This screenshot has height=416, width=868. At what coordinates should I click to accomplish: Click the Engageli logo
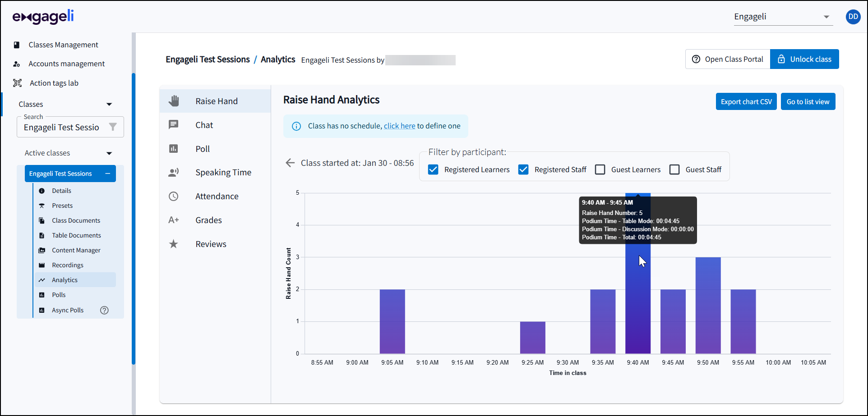click(43, 17)
